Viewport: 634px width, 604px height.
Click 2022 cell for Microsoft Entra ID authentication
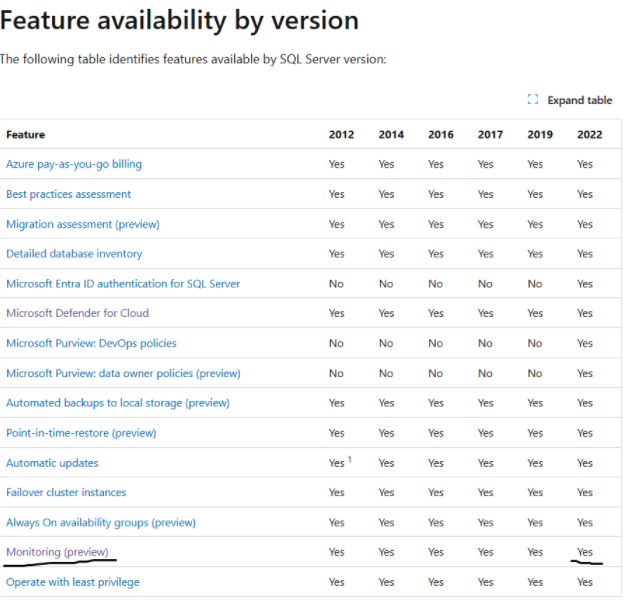point(585,284)
